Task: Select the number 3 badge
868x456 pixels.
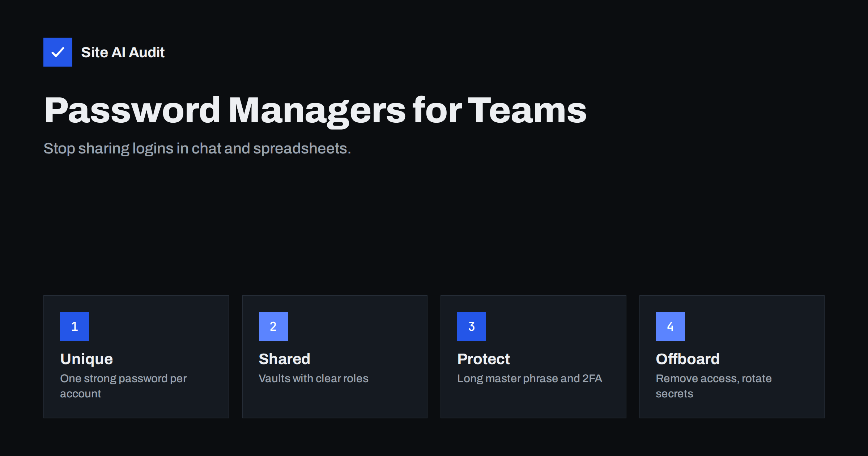Action: click(x=472, y=326)
